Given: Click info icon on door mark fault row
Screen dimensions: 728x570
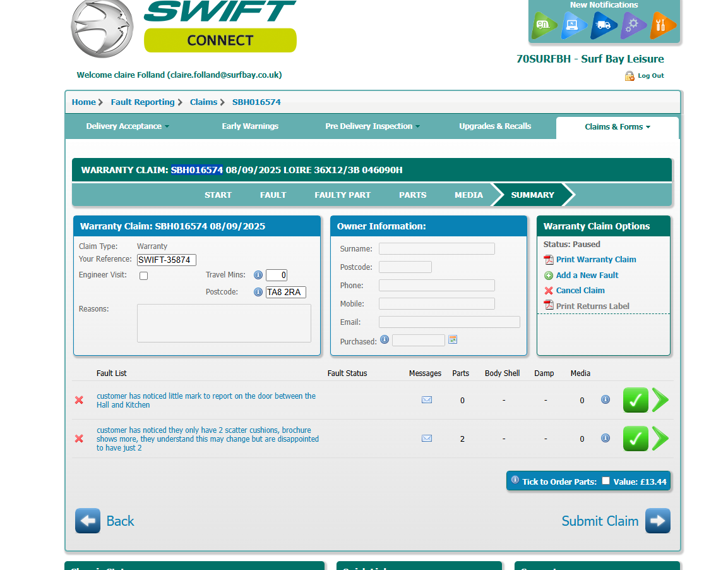Looking at the screenshot, I should coord(606,399).
